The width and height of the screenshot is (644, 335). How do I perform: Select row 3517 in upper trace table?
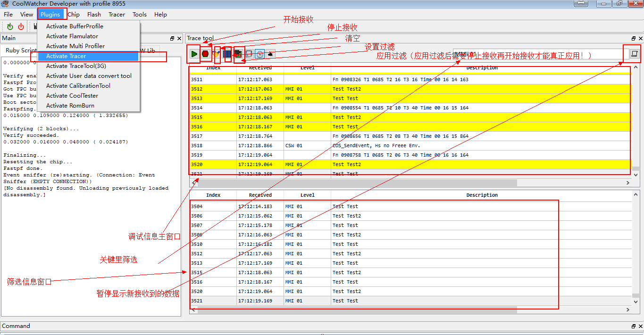(x=410, y=136)
